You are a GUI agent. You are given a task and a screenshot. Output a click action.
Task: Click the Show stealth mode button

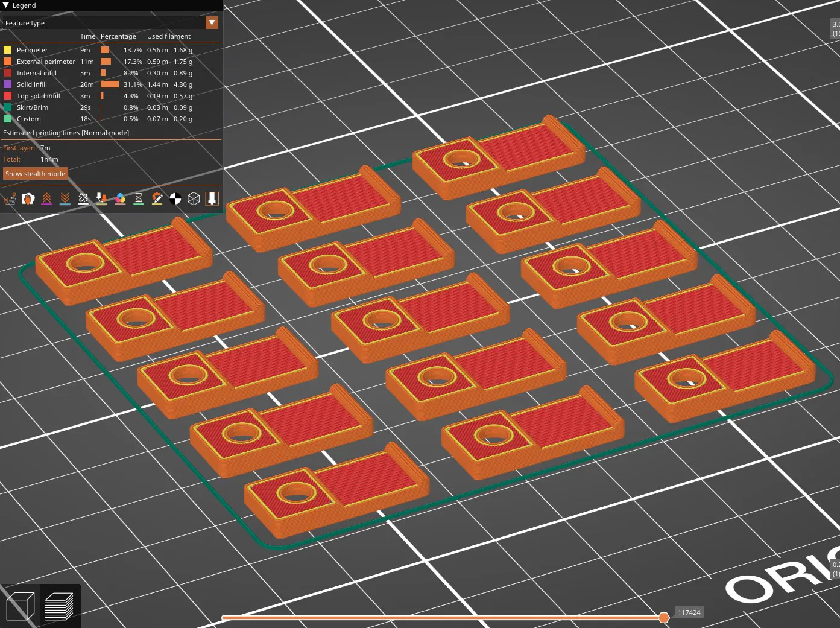[35, 174]
